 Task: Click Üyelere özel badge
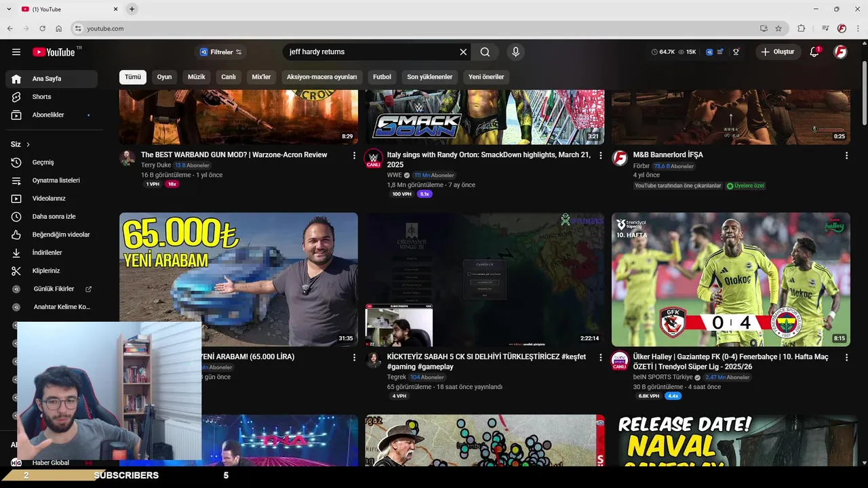[745, 186]
